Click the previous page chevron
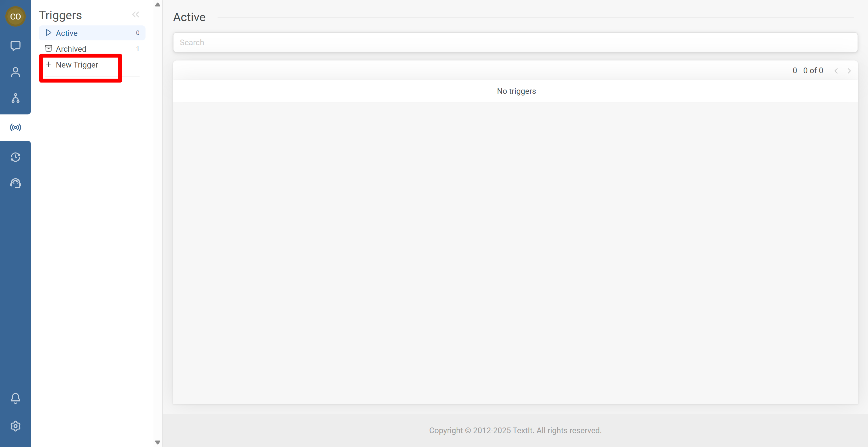The height and width of the screenshot is (447, 868). point(836,71)
